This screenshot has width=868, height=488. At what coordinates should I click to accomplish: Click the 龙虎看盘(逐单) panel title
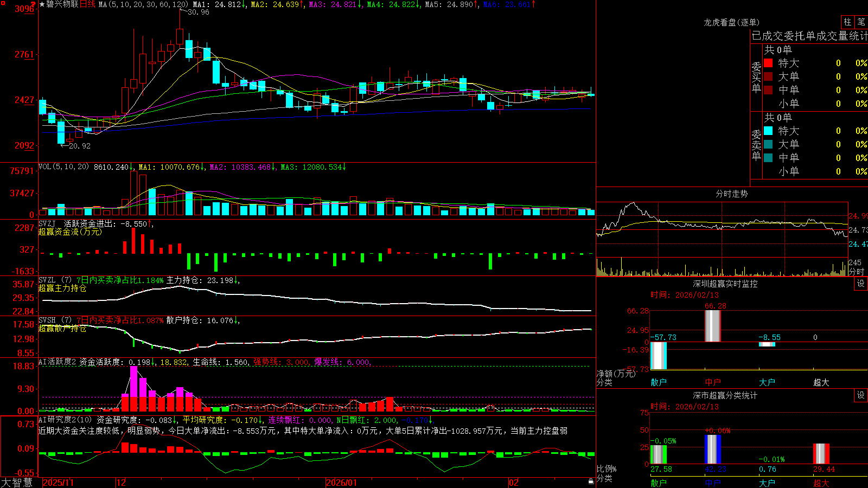click(x=732, y=22)
